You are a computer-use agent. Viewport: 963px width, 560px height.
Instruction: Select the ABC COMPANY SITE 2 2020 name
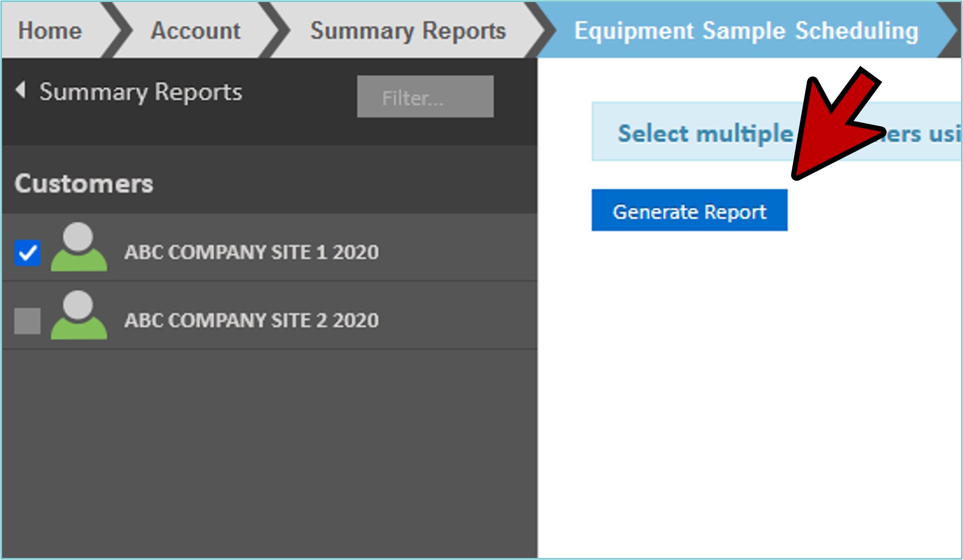pos(251,320)
